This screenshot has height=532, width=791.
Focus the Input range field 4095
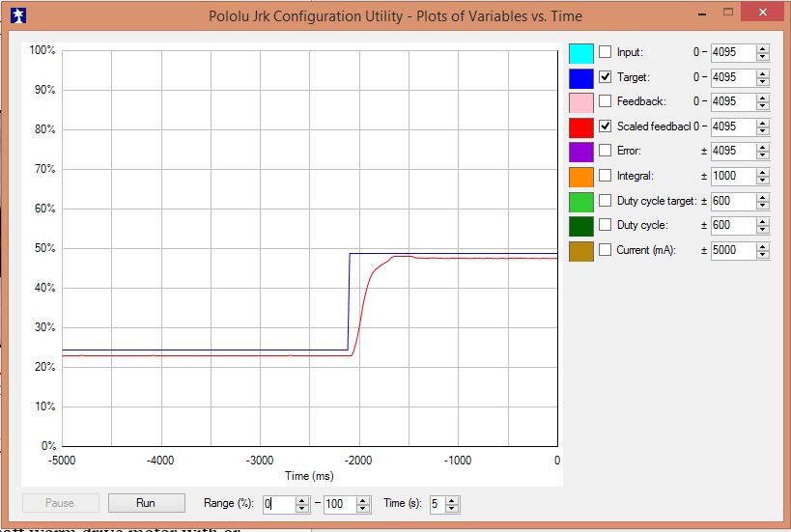pos(733,52)
